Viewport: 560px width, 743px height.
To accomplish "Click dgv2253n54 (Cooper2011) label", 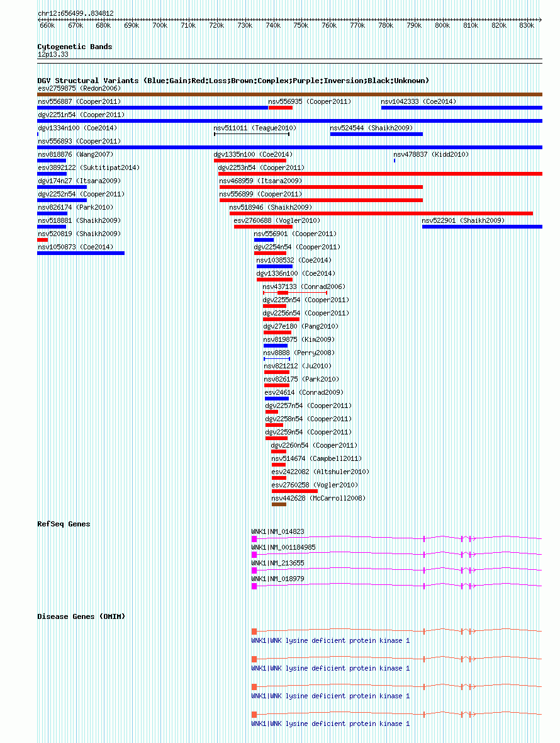I will click(x=261, y=168).
